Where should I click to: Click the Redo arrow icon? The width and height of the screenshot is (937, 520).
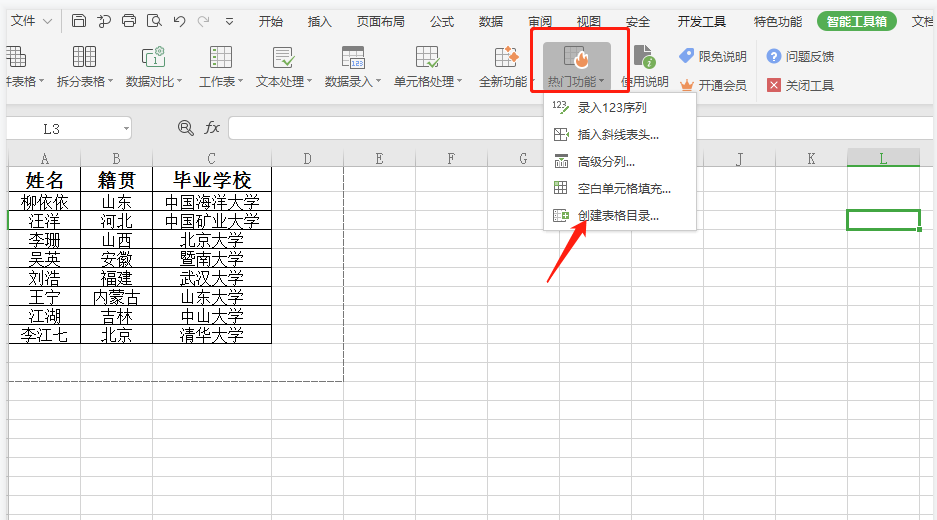(204, 22)
